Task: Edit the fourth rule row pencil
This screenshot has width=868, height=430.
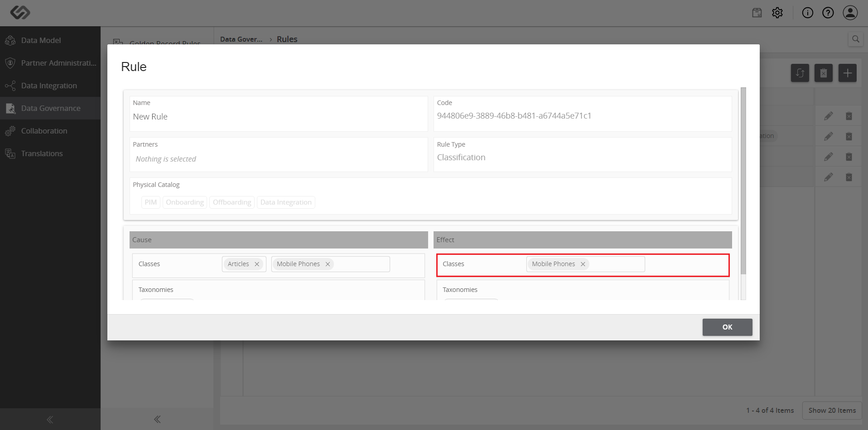Action: pos(829,177)
